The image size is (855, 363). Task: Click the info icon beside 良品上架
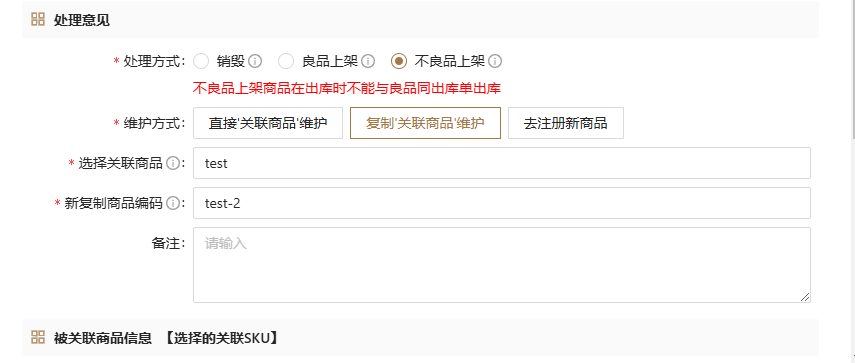click(x=368, y=61)
